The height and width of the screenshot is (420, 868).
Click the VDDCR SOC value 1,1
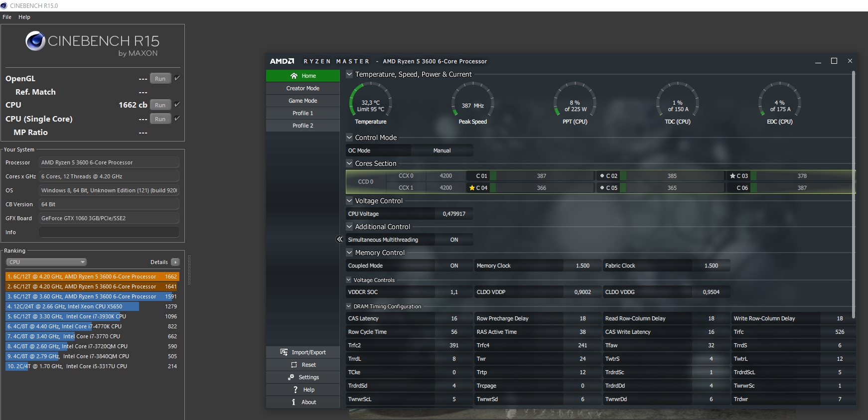point(454,292)
